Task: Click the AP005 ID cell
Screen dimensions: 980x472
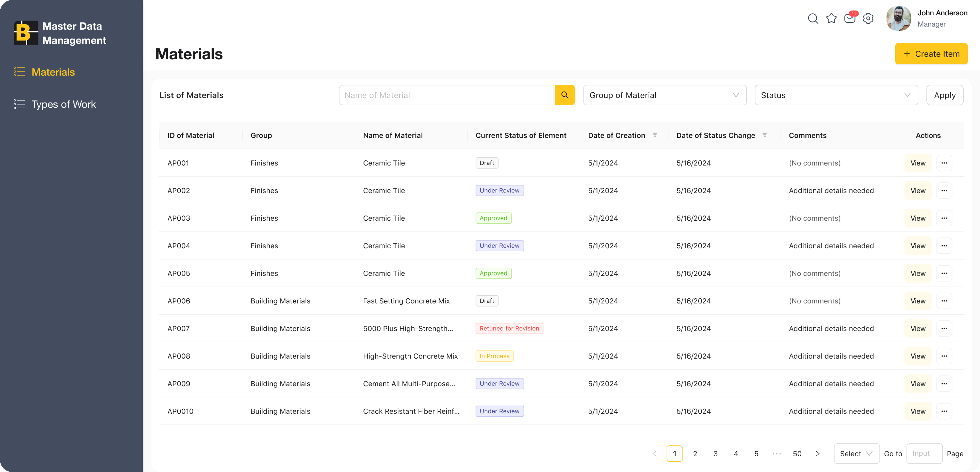Action: point(178,273)
